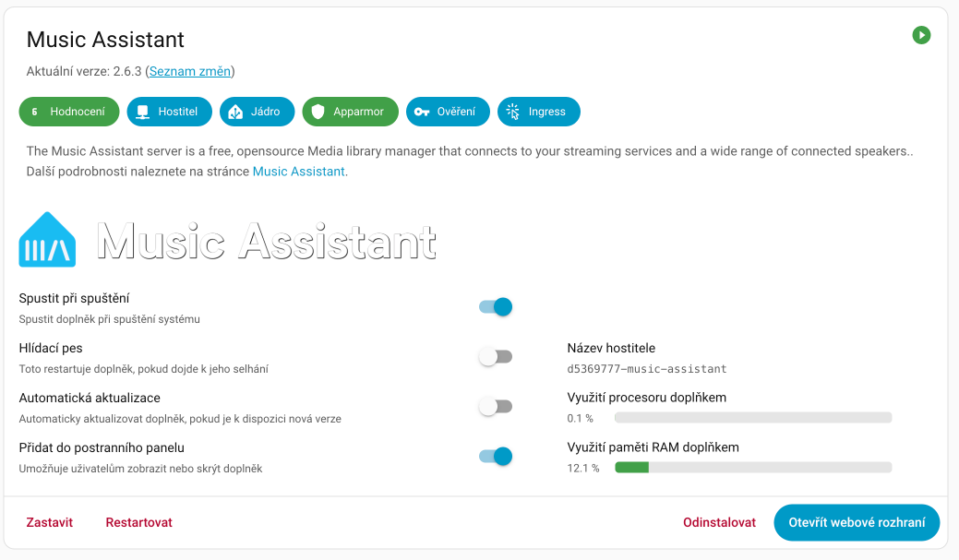View the Hodnocení rating badge
Screen dimensions: 959x560
pos(69,112)
